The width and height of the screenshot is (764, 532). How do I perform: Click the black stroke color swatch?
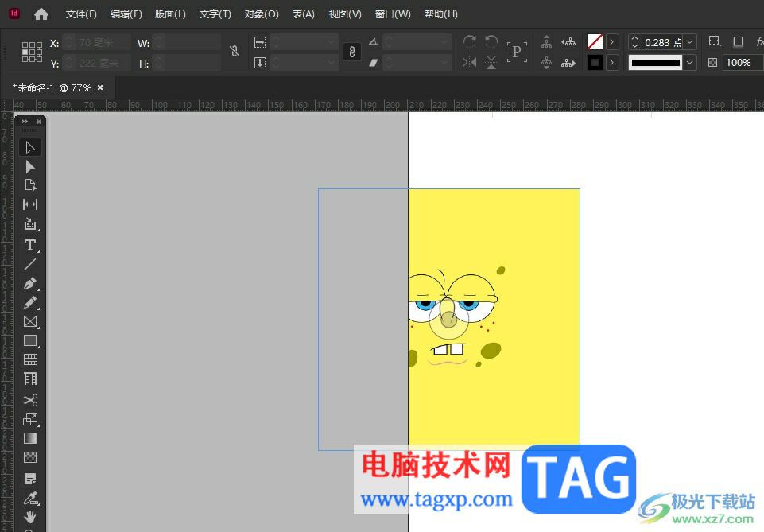(595, 63)
